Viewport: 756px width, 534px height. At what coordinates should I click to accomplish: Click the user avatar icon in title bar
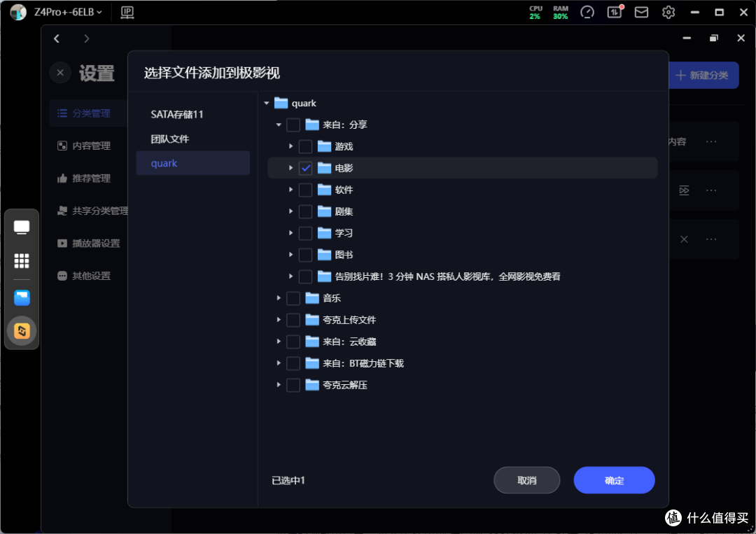pyautogui.click(x=17, y=12)
